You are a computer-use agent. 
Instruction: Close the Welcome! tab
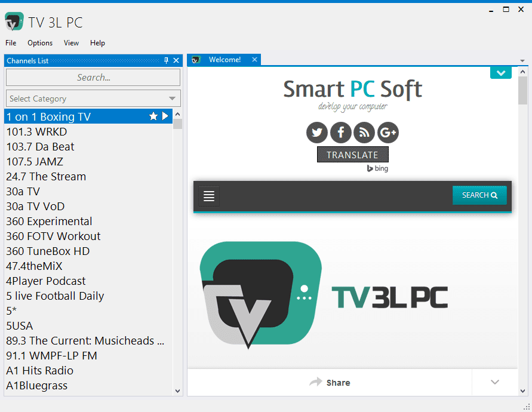[254, 60]
